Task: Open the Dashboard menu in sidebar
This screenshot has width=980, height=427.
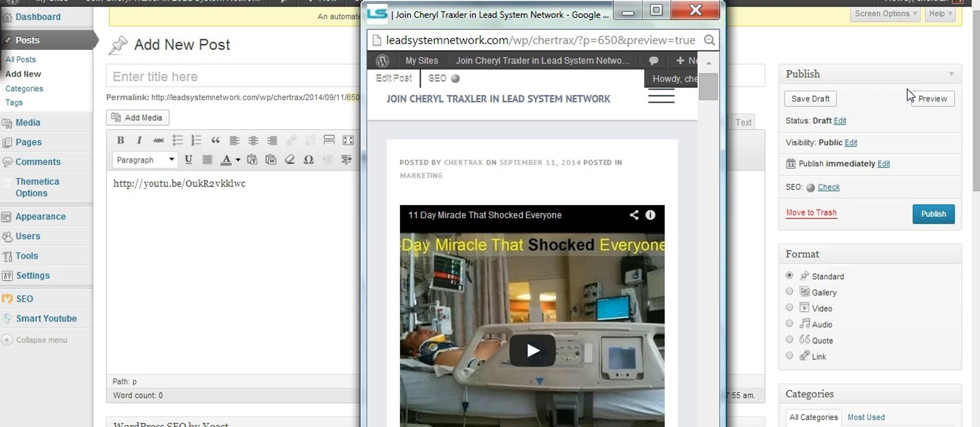Action: (x=38, y=17)
